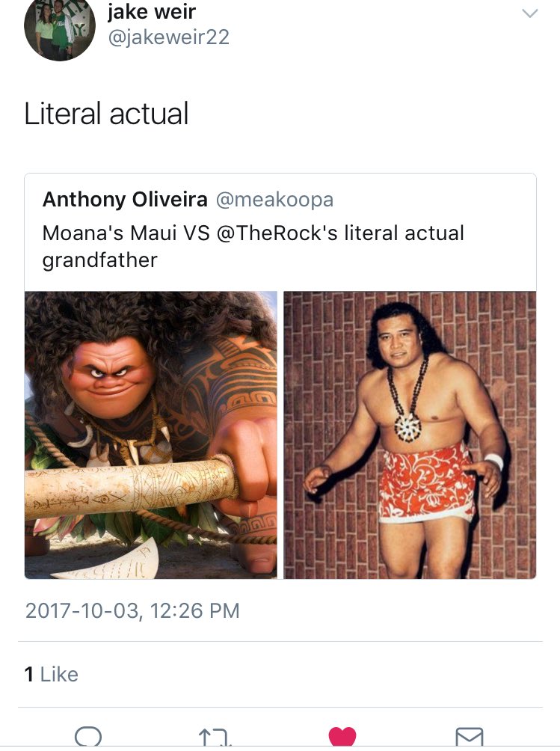560x751 pixels.
Task: Open tweet options chevron at top right
Action: [529, 13]
